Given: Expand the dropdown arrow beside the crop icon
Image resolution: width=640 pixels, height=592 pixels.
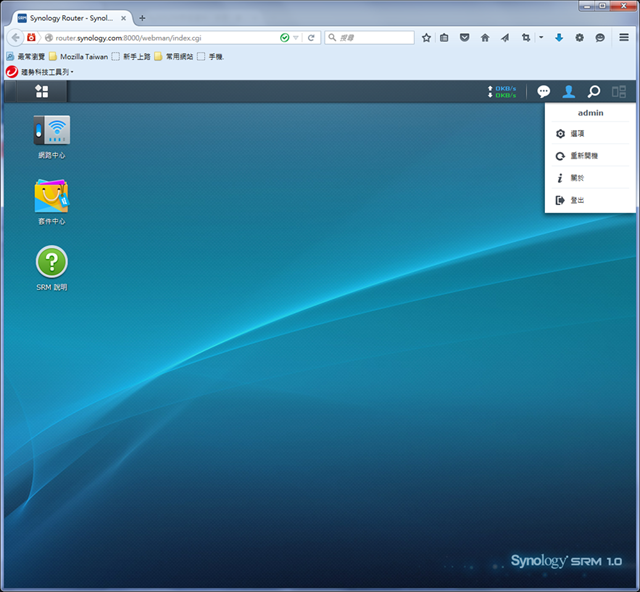Looking at the screenshot, I should click(x=541, y=38).
